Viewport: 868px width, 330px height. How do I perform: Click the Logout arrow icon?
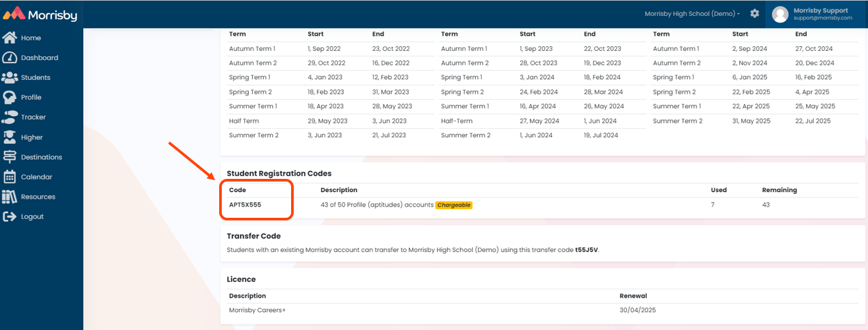9,216
